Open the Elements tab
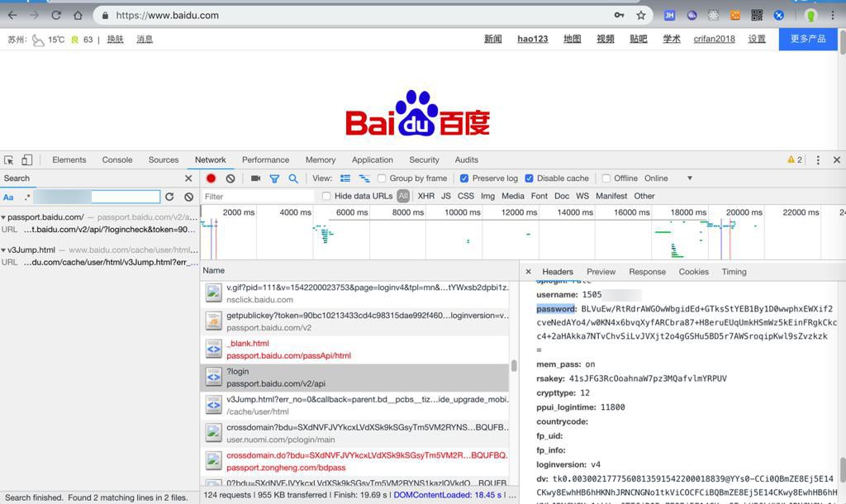 (69, 159)
